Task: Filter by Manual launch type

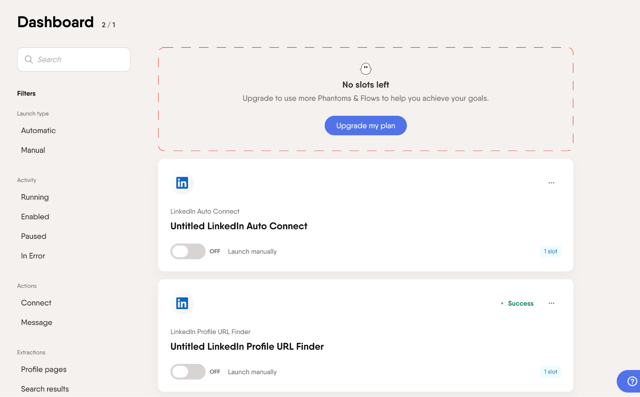Action: coord(33,150)
